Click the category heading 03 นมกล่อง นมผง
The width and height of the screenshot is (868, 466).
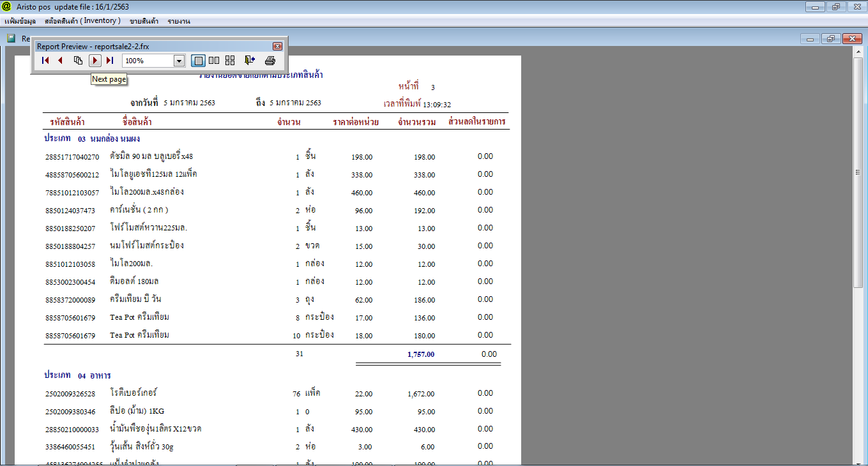tap(92, 139)
